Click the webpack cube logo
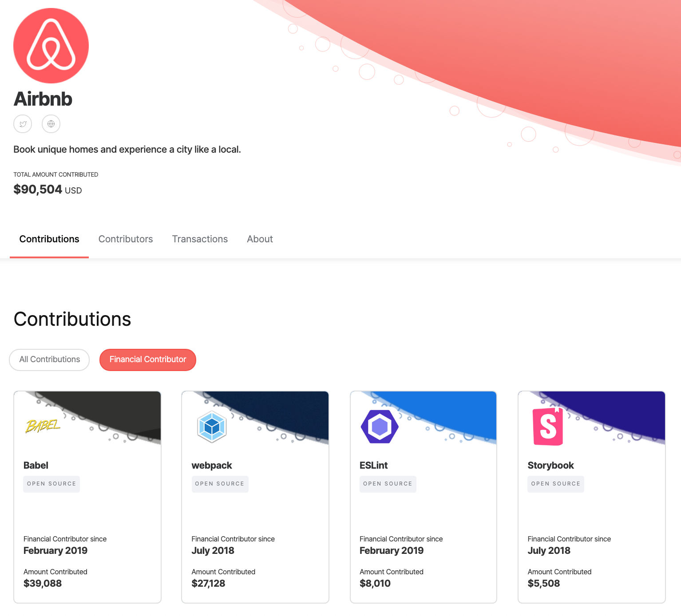The image size is (681, 616). [212, 426]
